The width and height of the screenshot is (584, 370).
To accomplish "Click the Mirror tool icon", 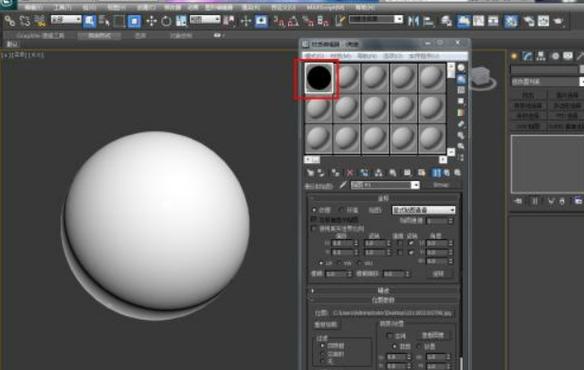I will tap(413, 21).
